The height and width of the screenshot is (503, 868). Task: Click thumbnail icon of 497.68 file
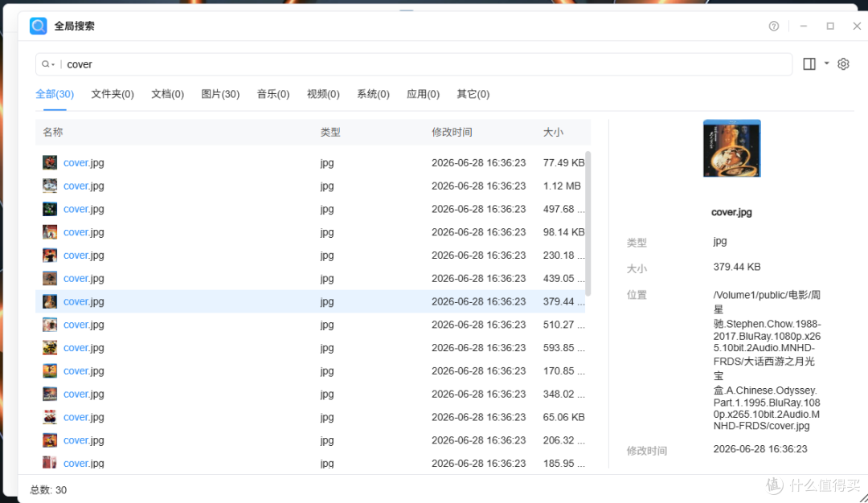pyautogui.click(x=50, y=209)
